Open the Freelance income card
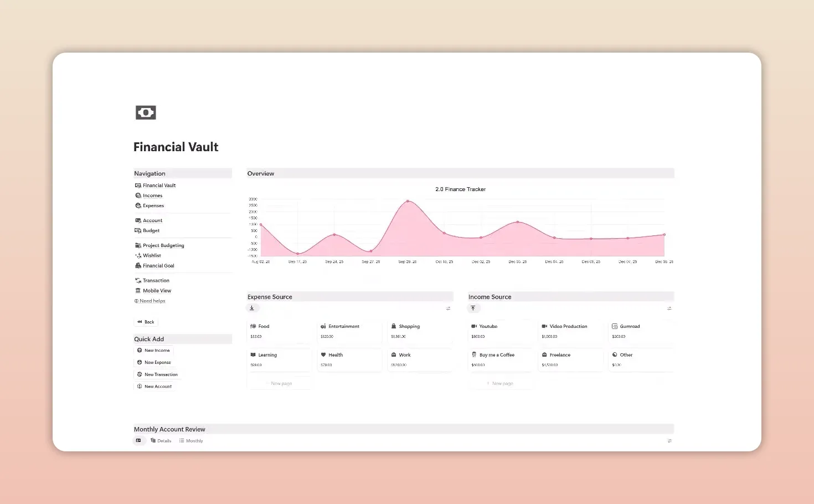 click(x=571, y=360)
